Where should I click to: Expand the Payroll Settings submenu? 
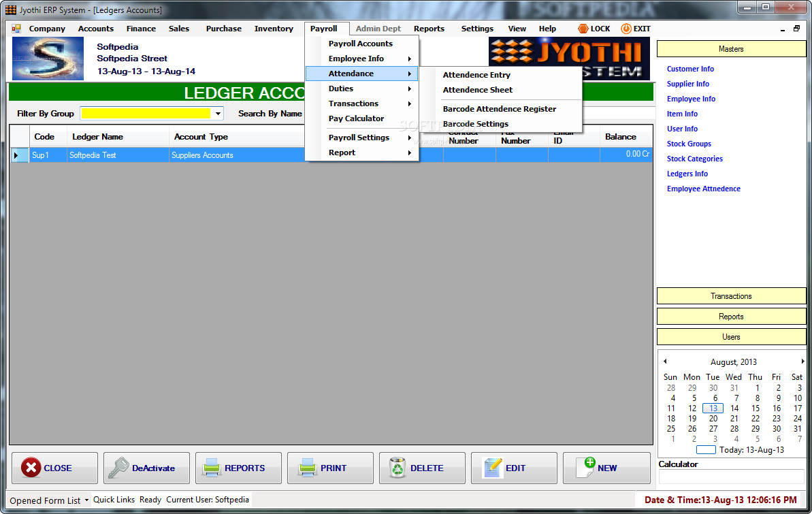409,138
